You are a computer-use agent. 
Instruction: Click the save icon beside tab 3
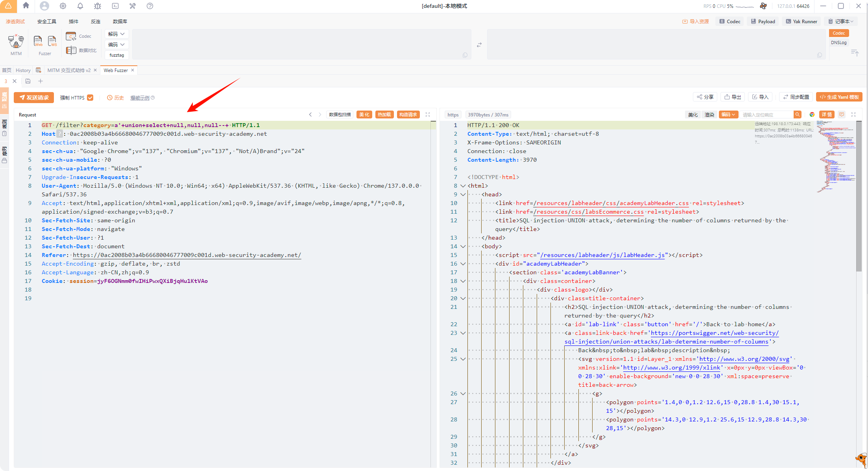pos(28,81)
